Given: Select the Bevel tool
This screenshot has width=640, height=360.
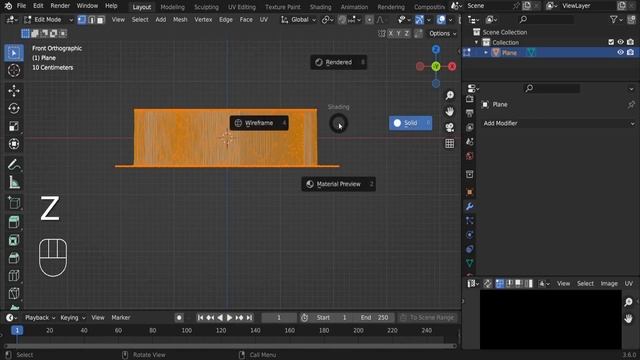Looking at the screenshot, I should point(14,258).
